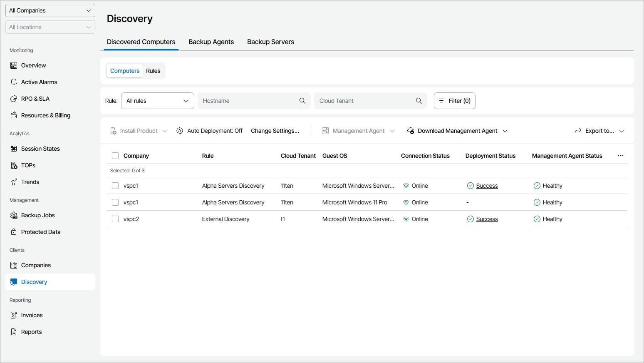
Task: Open Backup Jobs sidebar icon
Action: tap(14, 215)
